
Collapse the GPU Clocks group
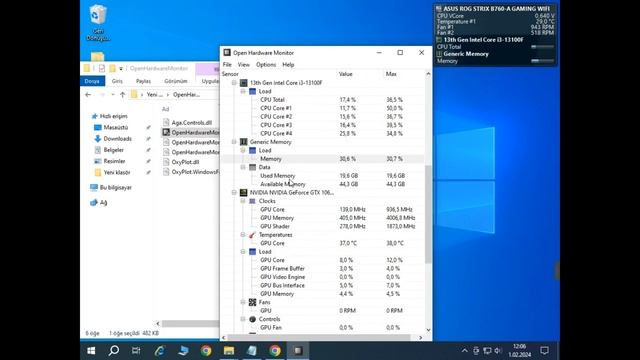tap(243, 201)
